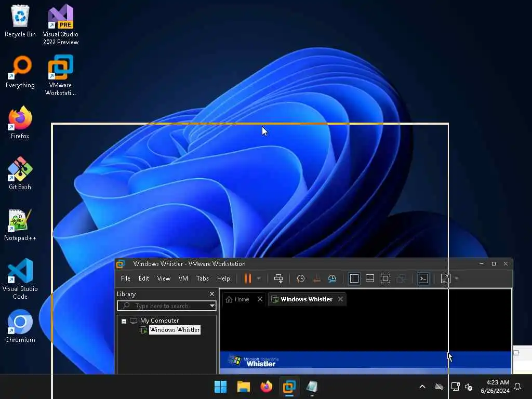532x399 pixels.
Task: Click the VMware Workstation taskbar icon
Action: click(x=289, y=387)
